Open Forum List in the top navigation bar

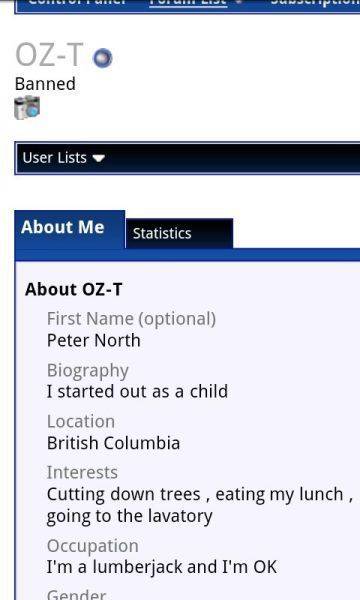pos(188,3)
